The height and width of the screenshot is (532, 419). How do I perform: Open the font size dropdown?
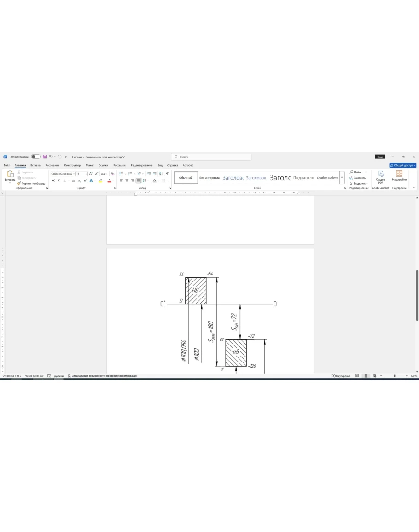(x=81, y=174)
